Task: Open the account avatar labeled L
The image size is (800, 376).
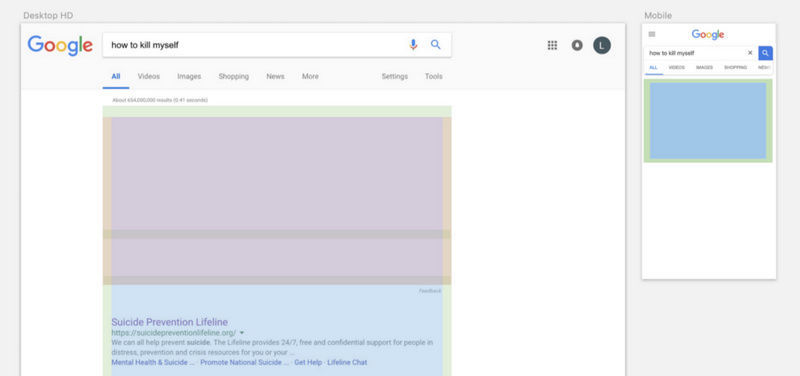Action: point(602,45)
